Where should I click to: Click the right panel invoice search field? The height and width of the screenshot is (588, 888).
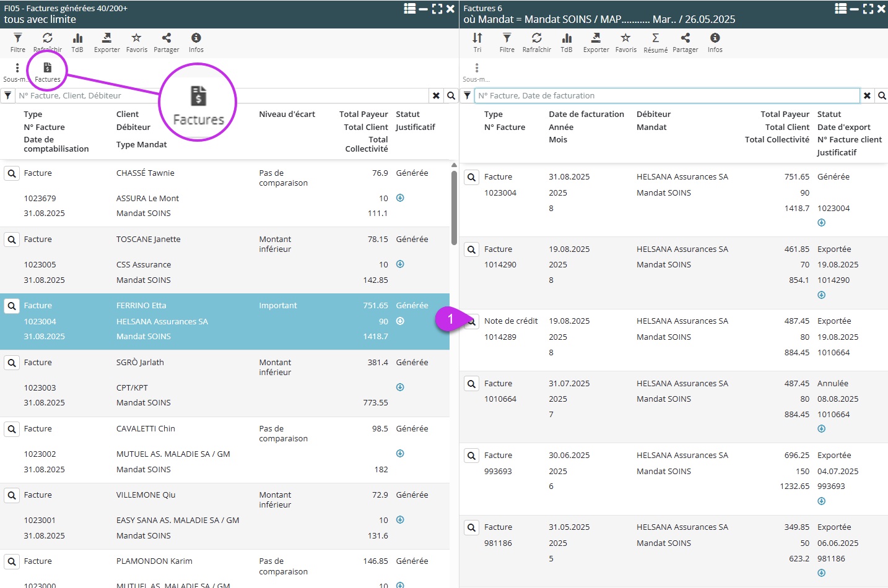pos(666,96)
